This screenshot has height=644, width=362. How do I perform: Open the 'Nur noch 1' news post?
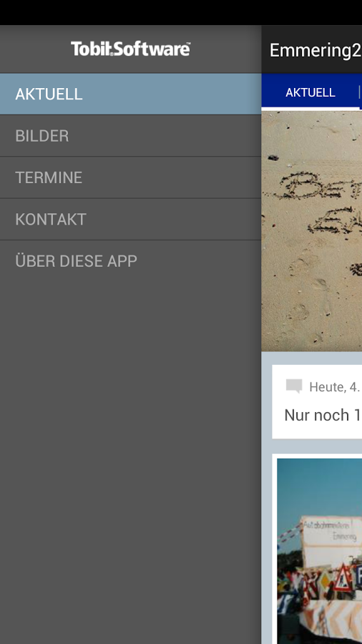323,415
